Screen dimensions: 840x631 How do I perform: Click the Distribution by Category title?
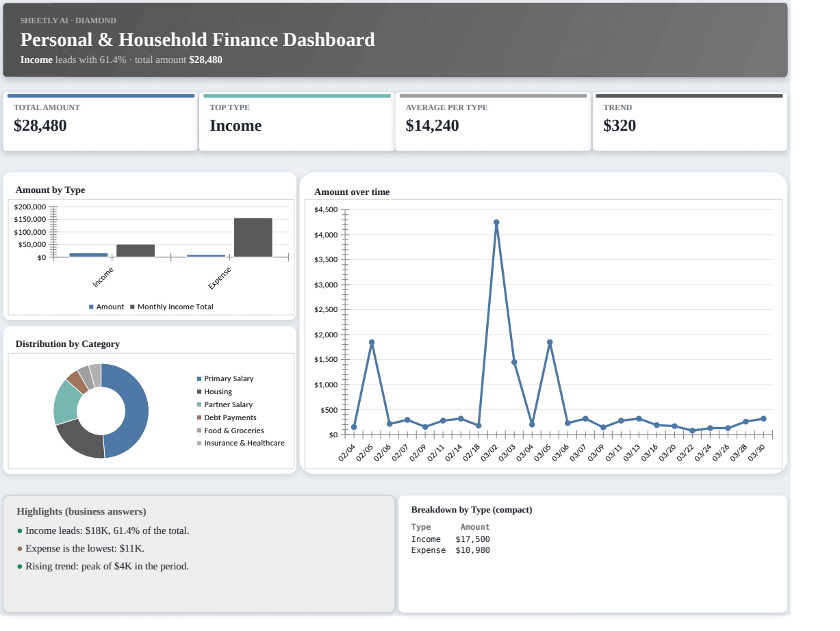(x=68, y=344)
